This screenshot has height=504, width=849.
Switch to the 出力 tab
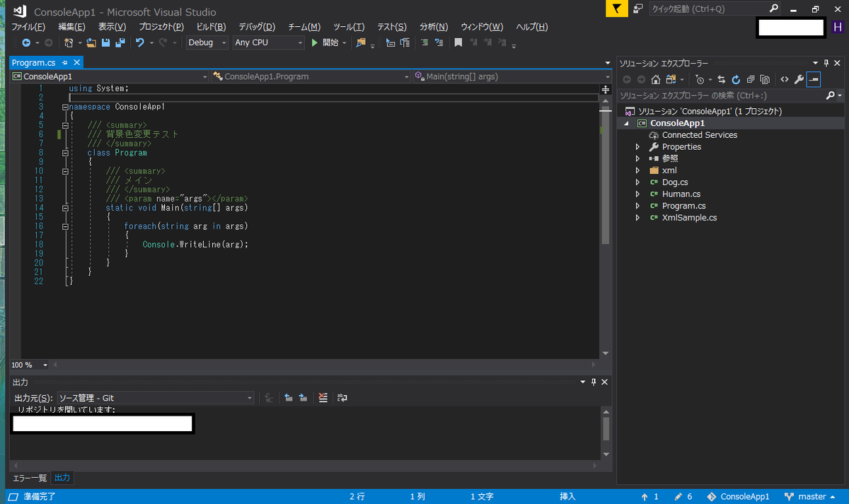pos(62,478)
